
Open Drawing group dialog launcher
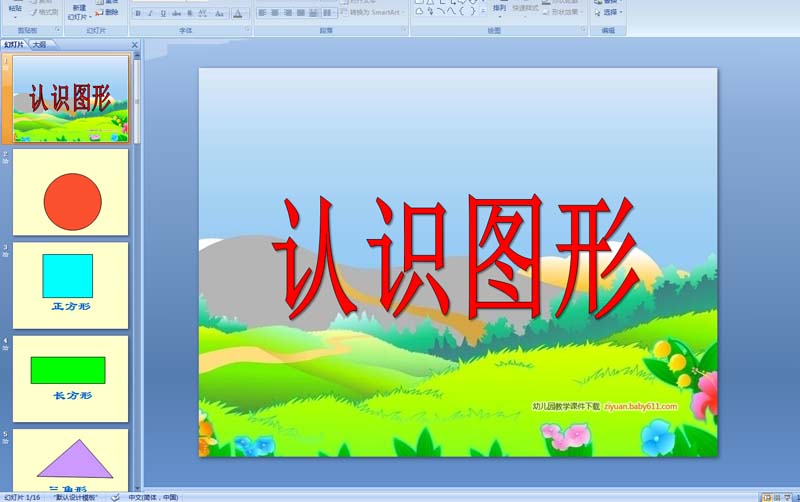coord(583,30)
